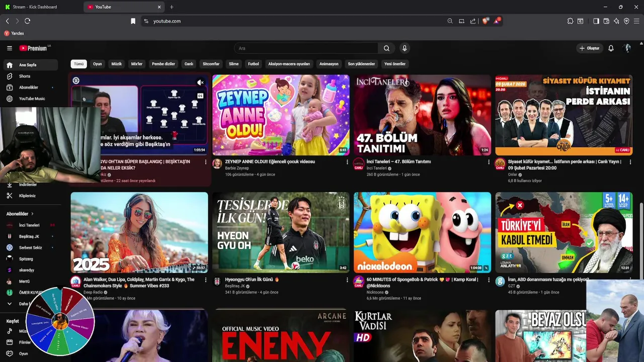The width and height of the screenshot is (644, 362).
Task: Open the Brave VPN shield icon
Action: coord(626,21)
